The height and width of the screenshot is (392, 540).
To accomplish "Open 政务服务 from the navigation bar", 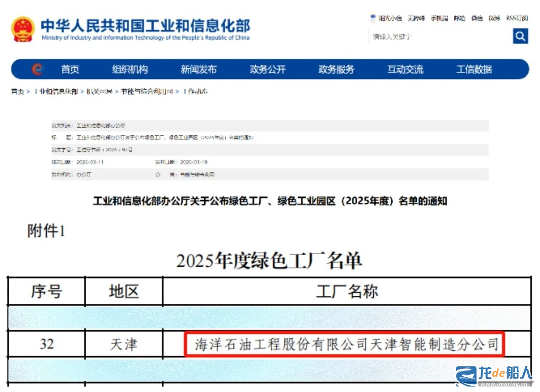I will tap(336, 70).
